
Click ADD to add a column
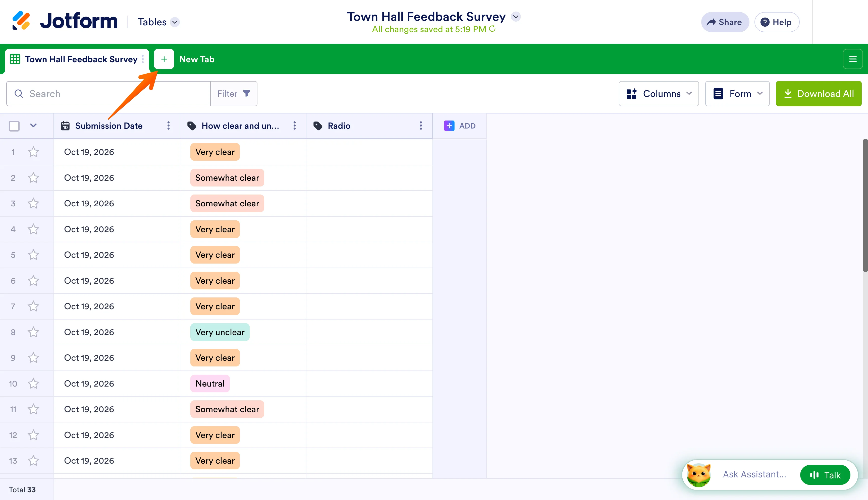(x=459, y=126)
